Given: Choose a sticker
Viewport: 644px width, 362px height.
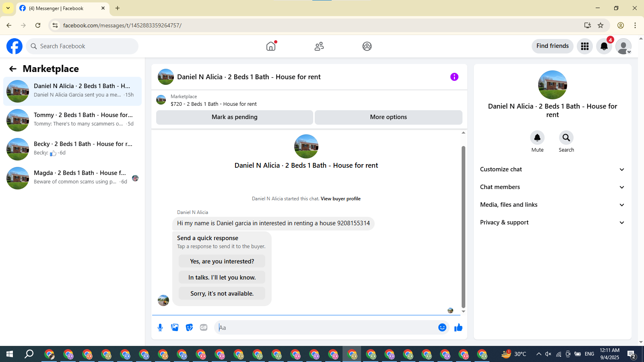Looking at the screenshot, I should click(x=189, y=327).
